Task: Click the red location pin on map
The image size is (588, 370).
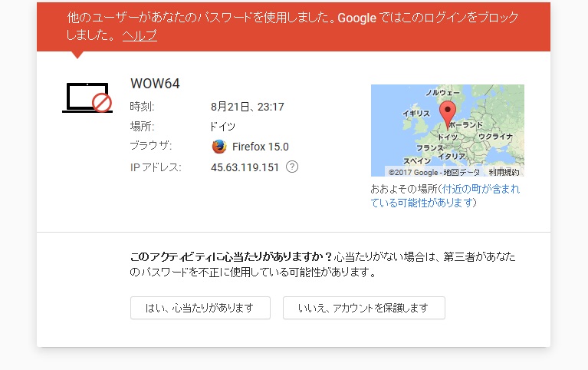Action: coord(448,114)
